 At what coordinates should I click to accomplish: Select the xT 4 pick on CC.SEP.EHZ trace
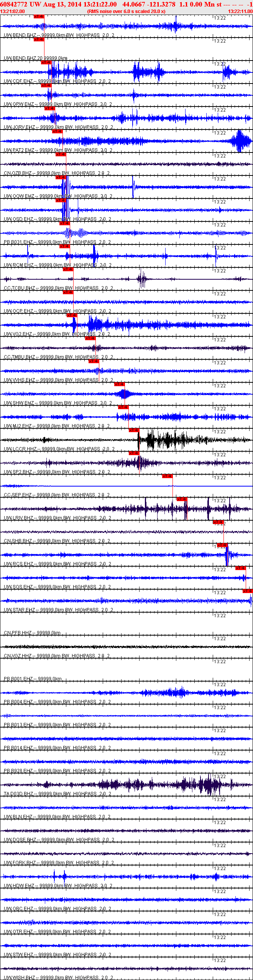pos(168,476)
